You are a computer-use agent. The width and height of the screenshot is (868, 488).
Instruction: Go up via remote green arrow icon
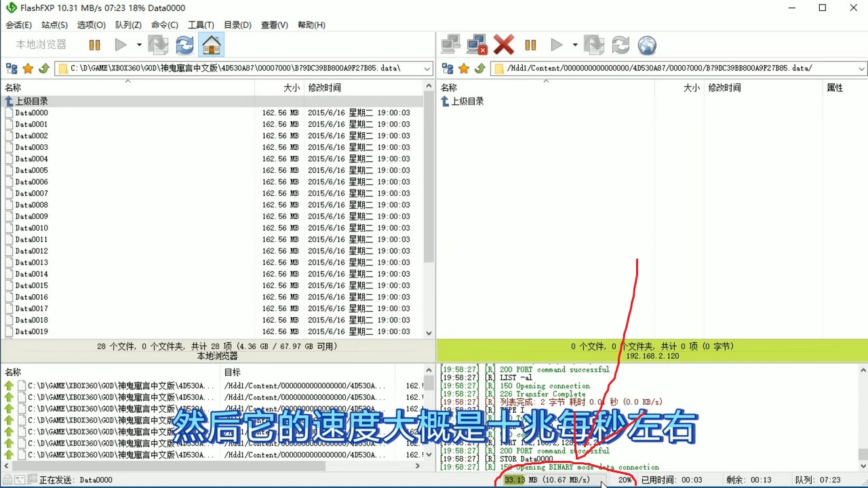(x=480, y=68)
